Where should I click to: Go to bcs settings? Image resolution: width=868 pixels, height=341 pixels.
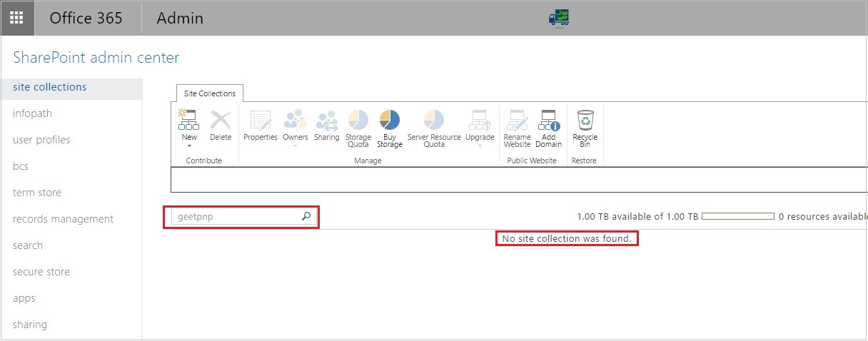click(x=21, y=166)
